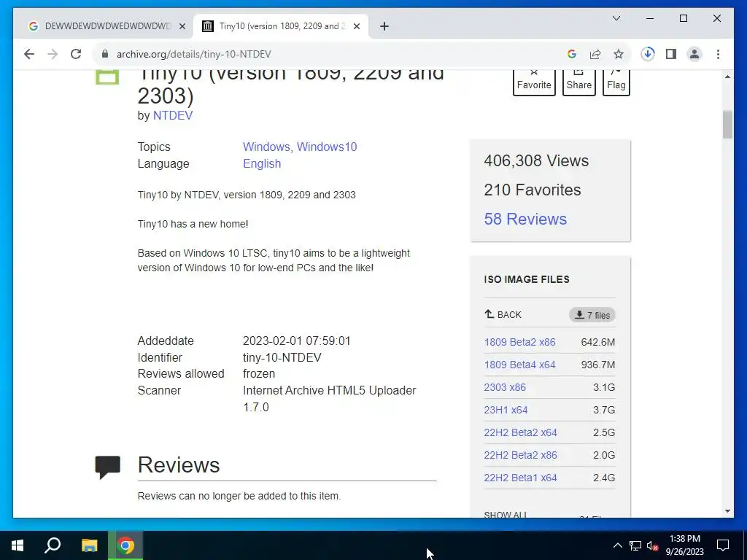The width and height of the screenshot is (747, 560).
Task: Close the Tiny10 tab
Action: click(356, 26)
